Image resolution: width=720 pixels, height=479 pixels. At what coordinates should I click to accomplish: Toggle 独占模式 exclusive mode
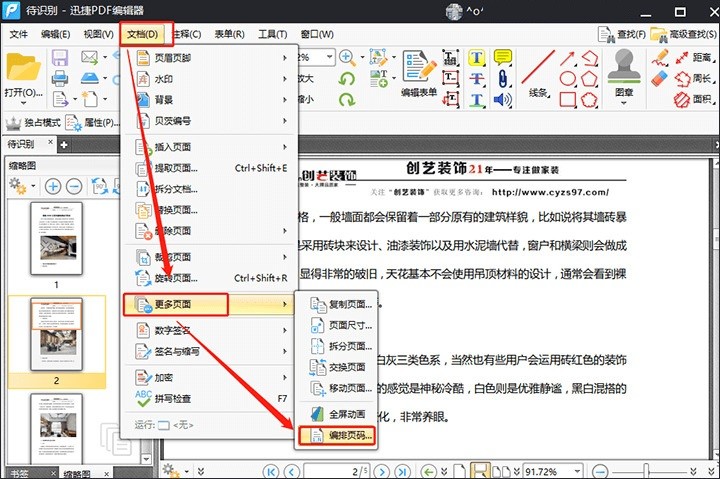(x=33, y=122)
